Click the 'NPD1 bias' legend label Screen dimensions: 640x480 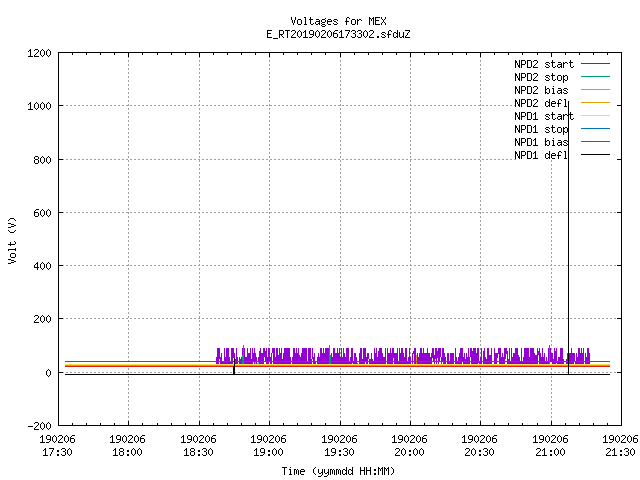541,142
